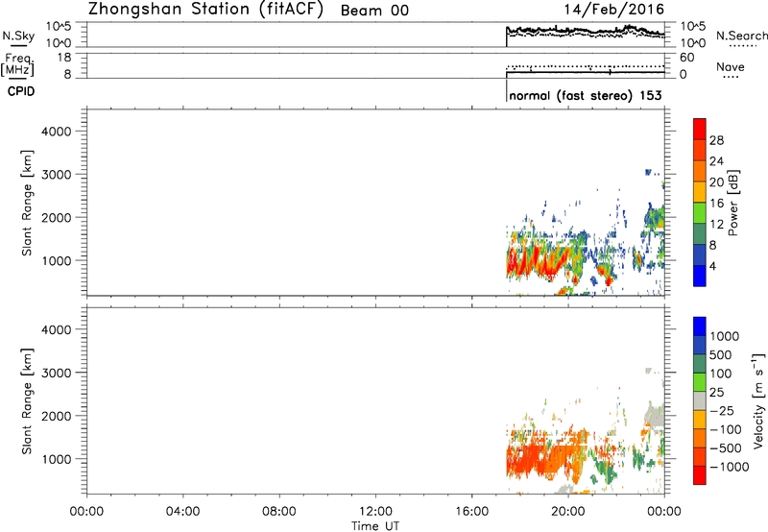Viewport: 768px width, 532px height.
Task: Click the '60' Nave axis tick
Action: [686, 58]
